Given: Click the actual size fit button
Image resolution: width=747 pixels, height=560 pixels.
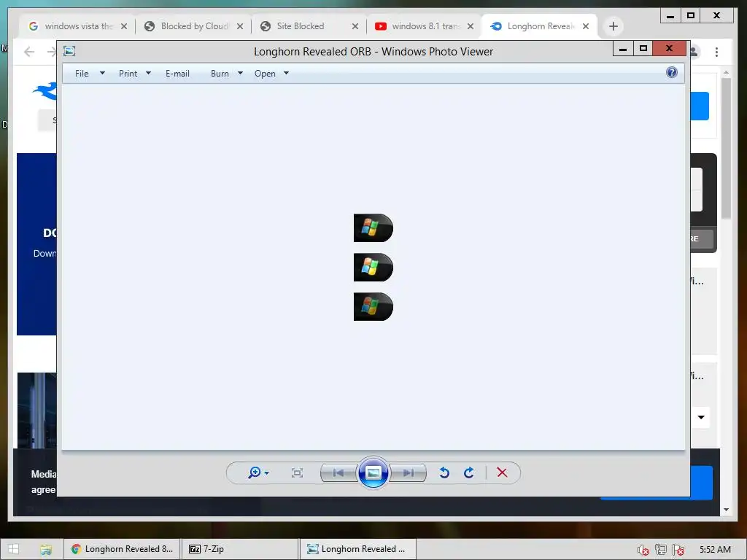Looking at the screenshot, I should (x=298, y=472).
